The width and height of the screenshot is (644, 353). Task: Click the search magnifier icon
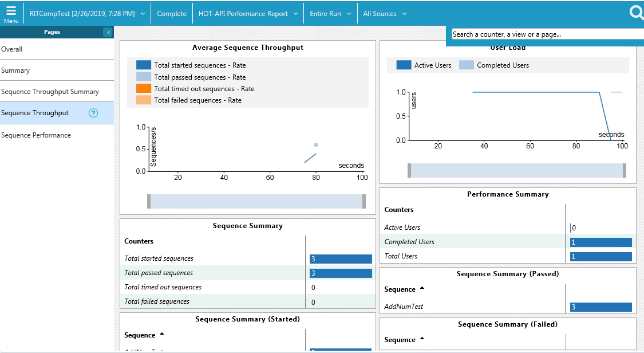point(637,12)
